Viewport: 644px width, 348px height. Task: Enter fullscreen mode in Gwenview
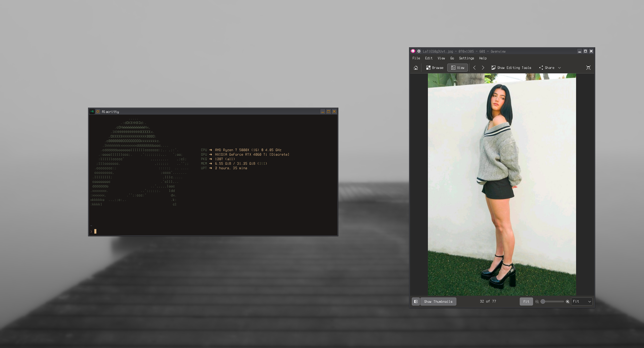pyautogui.click(x=588, y=68)
